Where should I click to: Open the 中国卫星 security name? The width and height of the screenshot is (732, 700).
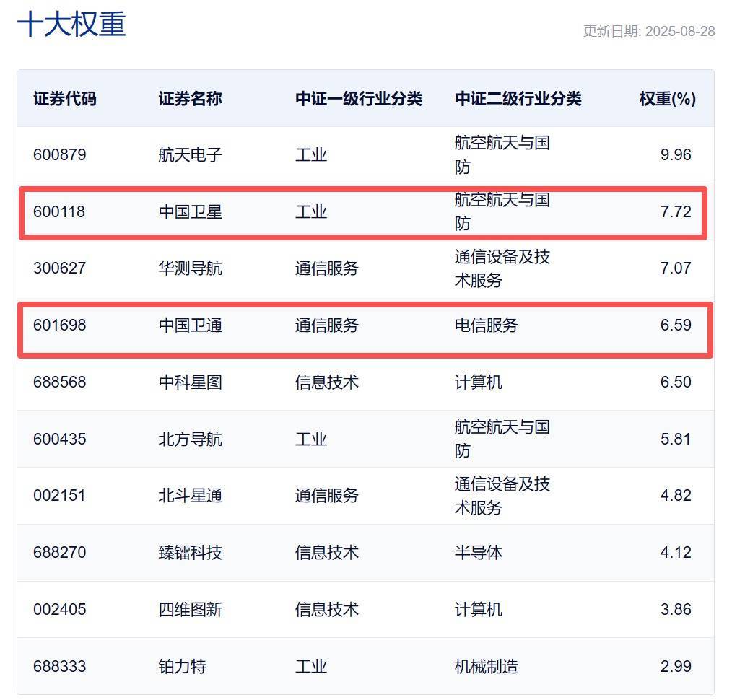click(x=190, y=211)
